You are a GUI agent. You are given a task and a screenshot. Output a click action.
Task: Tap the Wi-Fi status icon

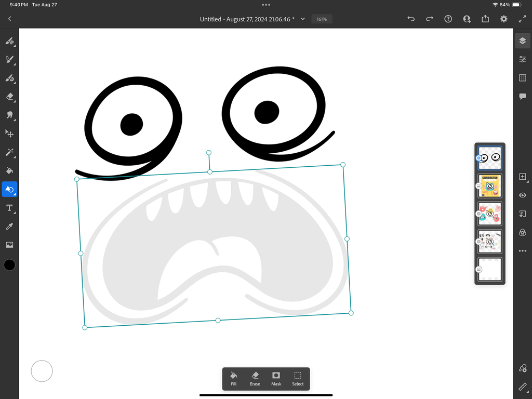[x=495, y=5]
